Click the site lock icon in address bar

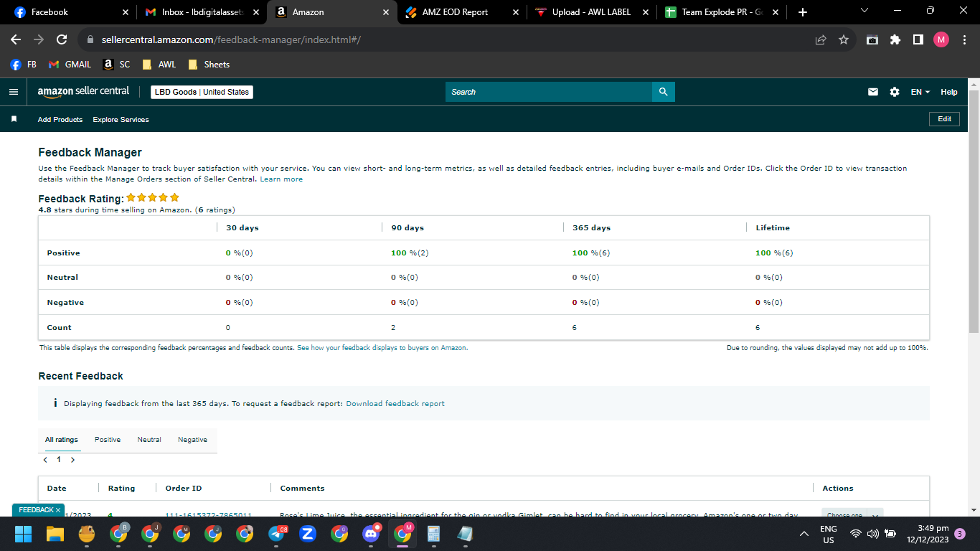coord(90,40)
